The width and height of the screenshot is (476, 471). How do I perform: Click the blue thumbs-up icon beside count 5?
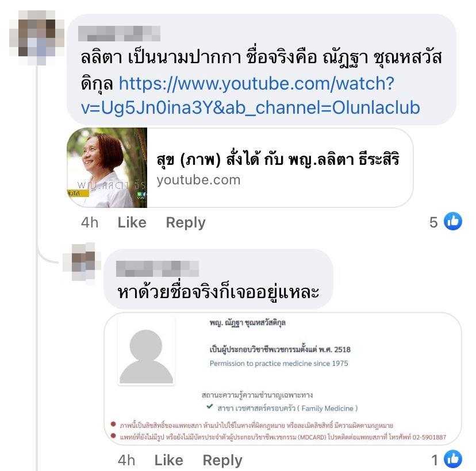[x=452, y=221]
